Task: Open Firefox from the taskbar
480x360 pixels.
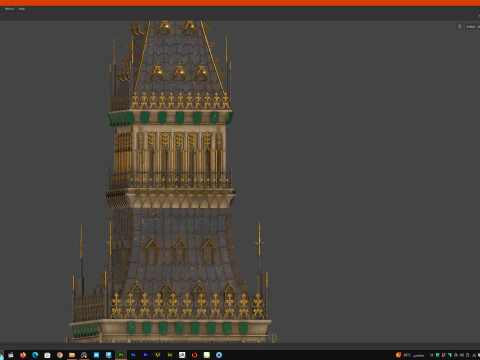Action: click(23, 355)
